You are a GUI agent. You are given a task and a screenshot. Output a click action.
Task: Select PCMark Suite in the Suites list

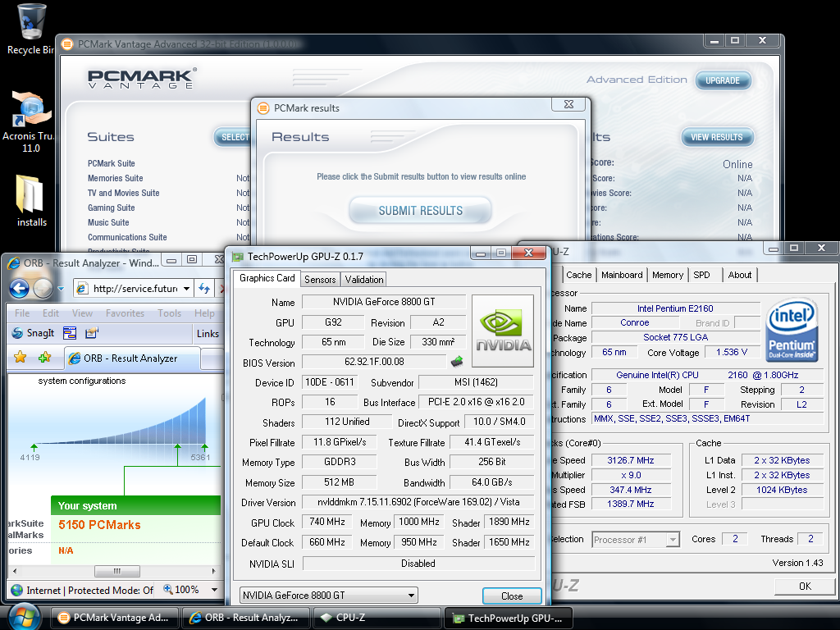pyautogui.click(x=112, y=163)
